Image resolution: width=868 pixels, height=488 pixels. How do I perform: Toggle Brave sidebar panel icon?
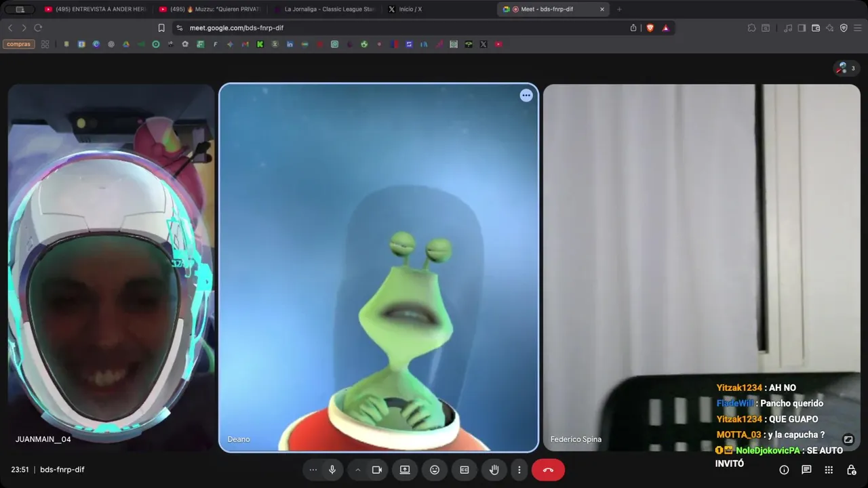click(x=802, y=28)
